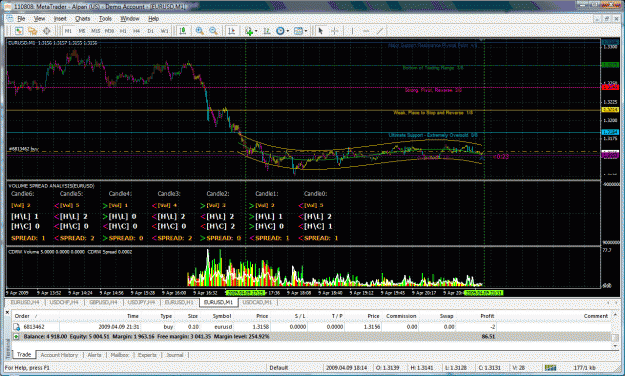Open the Charts menu

click(83, 19)
